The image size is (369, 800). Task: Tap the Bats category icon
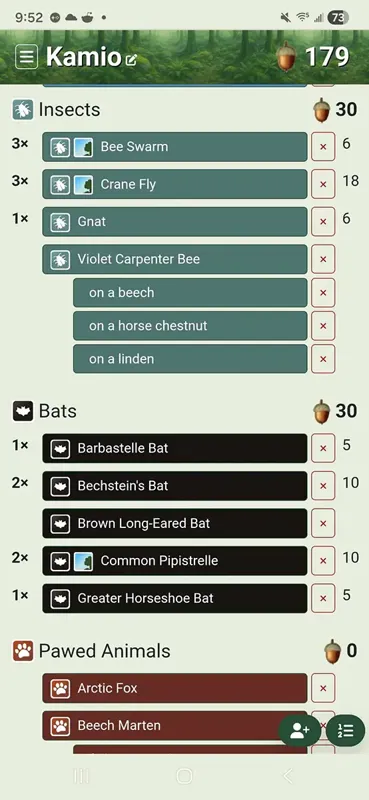click(22, 411)
